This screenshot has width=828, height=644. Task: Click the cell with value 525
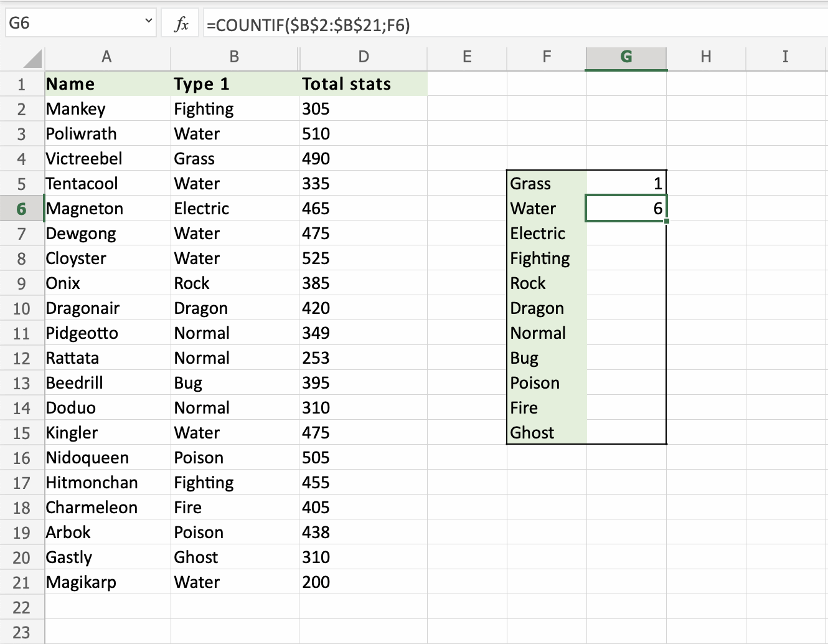coord(362,258)
